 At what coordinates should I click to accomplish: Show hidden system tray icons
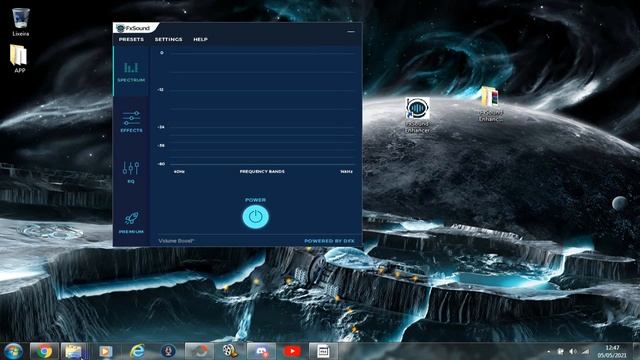[x=549, y=351]
